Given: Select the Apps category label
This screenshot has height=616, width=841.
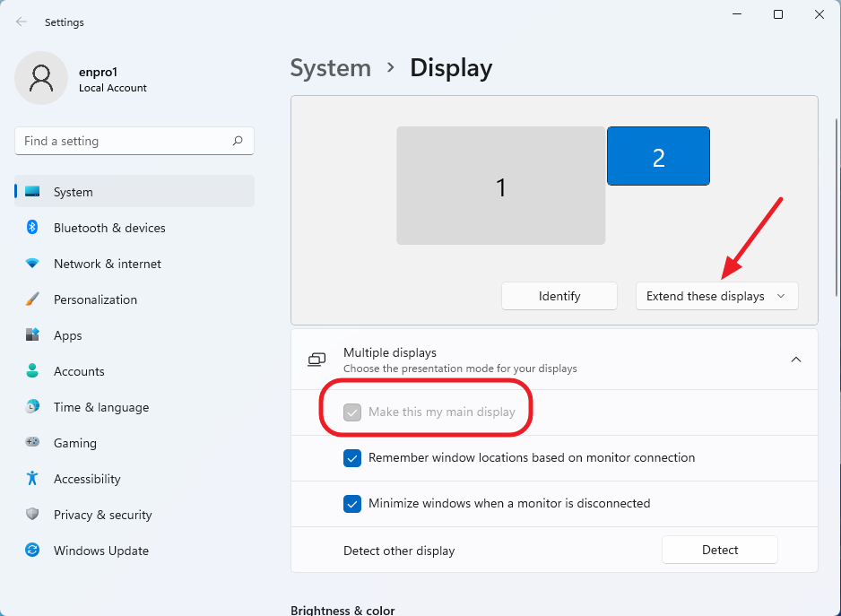Looking at the screenshot, I should tap(67, 336).
